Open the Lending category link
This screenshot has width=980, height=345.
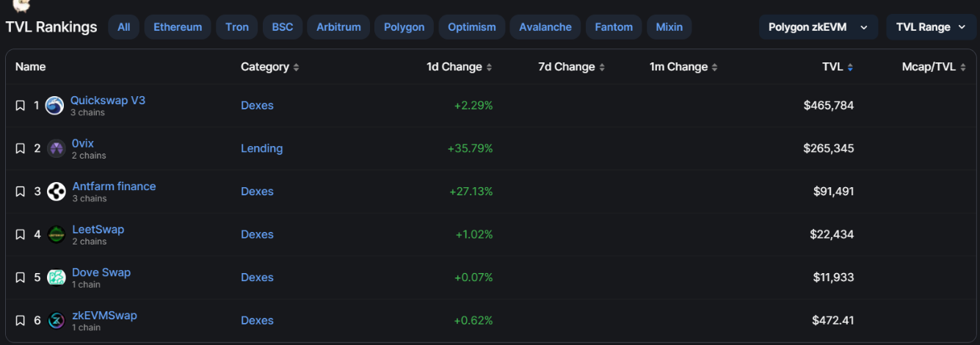[x=261, y=148]
